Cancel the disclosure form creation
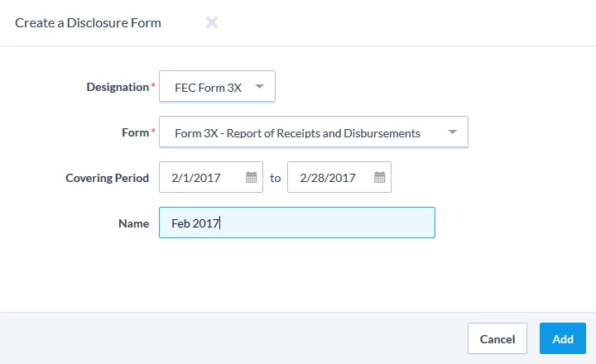Image resolution: width=596 pixels, height=364 pixels. (x=497, y=338)
